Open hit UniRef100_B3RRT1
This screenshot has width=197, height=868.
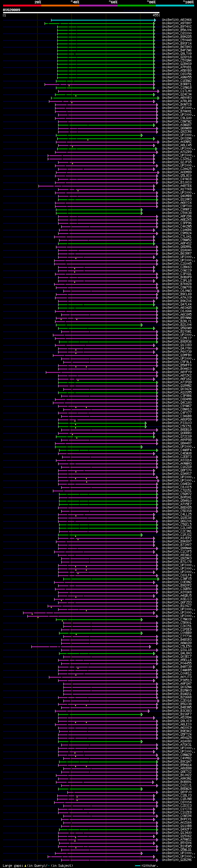click(176, 84)
